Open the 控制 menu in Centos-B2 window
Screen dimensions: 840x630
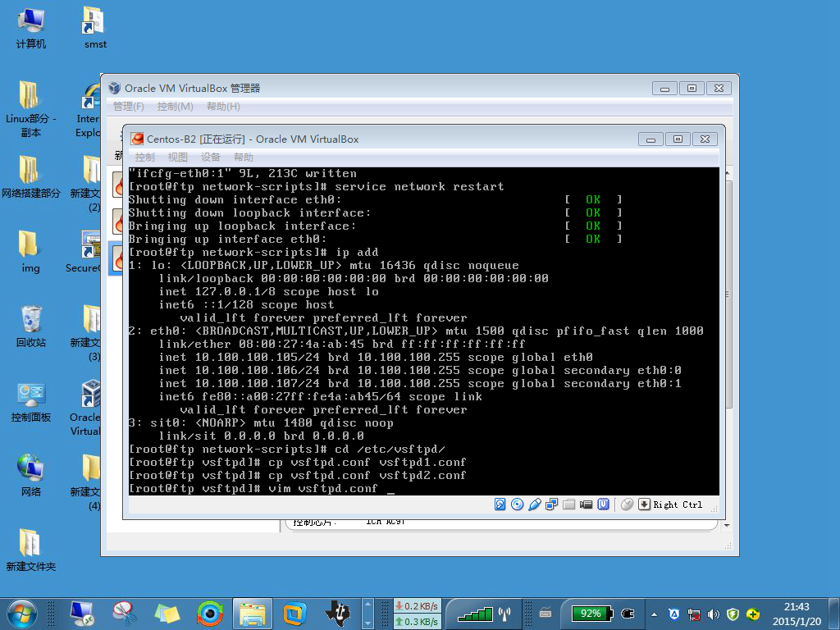point(144,157)
